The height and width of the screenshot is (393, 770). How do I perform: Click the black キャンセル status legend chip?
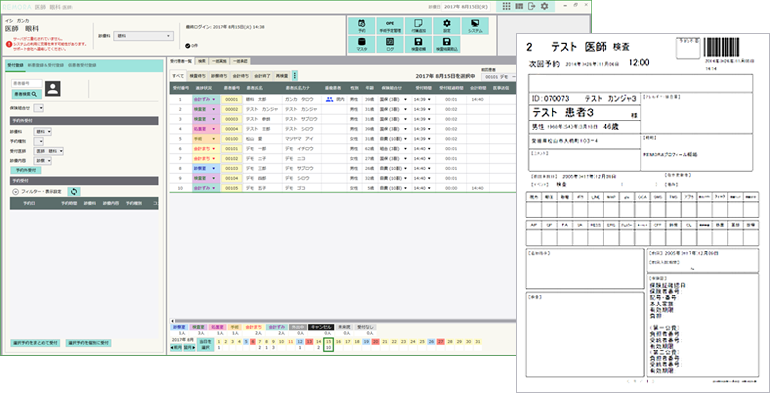(x=321, y=326)
